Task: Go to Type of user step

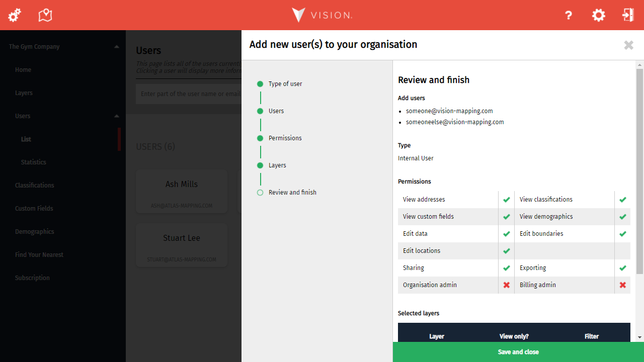Action: (285, 84)
